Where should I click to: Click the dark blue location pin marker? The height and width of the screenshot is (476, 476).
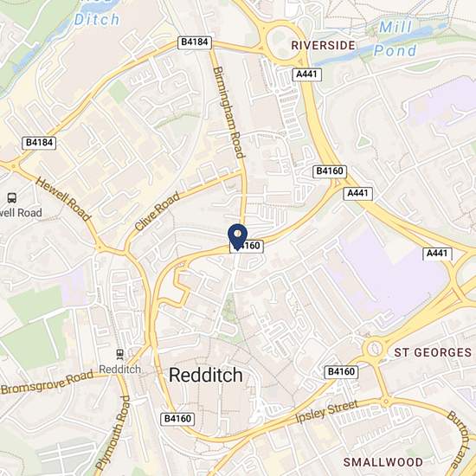tap(237, 237)
